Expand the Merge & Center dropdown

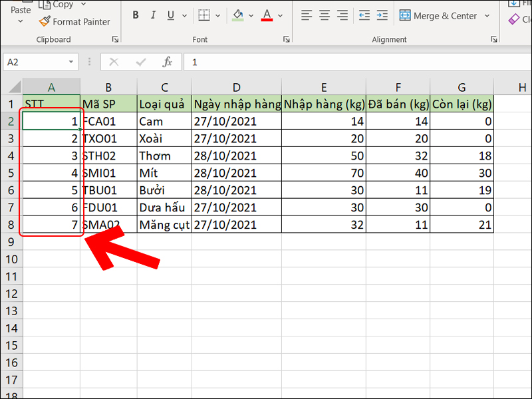coord(488,15)
